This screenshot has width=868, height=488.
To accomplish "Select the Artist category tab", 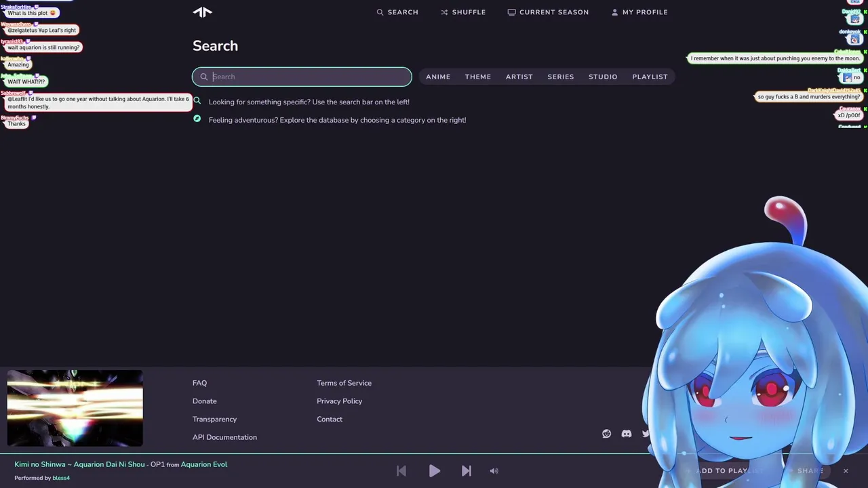I will click(519, 77).
